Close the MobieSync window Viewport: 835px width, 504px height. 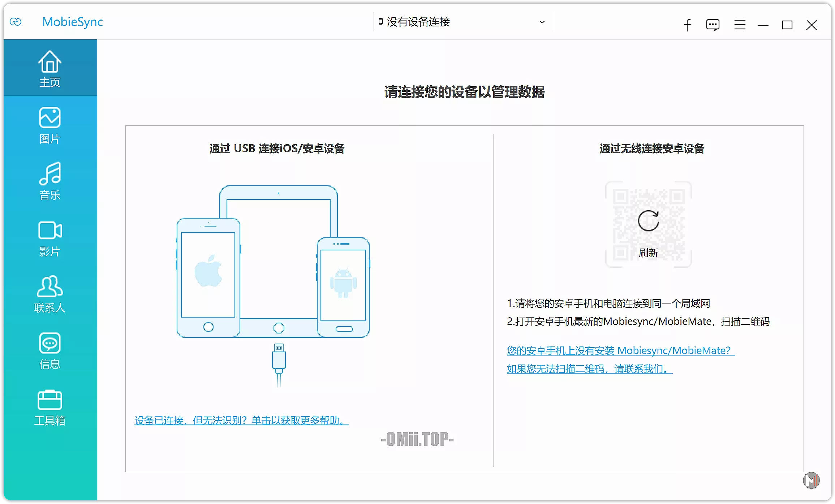point(812,25)
